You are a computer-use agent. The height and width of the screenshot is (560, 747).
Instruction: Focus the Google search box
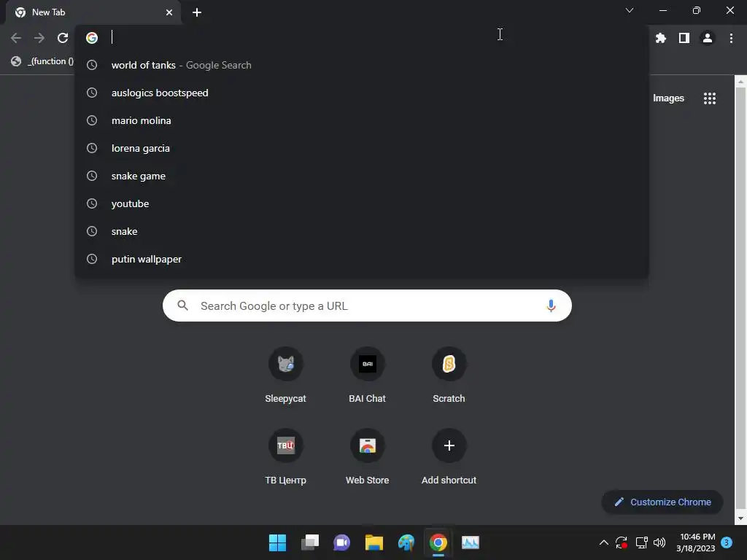pyautogui.click(x=367, y=306)
